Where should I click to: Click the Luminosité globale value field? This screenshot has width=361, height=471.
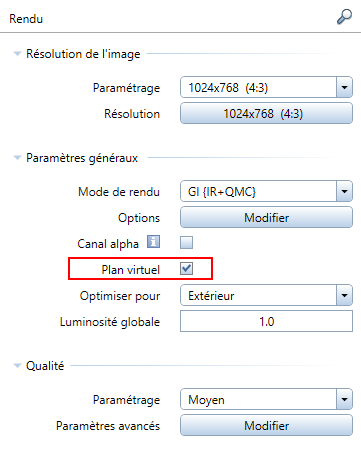266,321
